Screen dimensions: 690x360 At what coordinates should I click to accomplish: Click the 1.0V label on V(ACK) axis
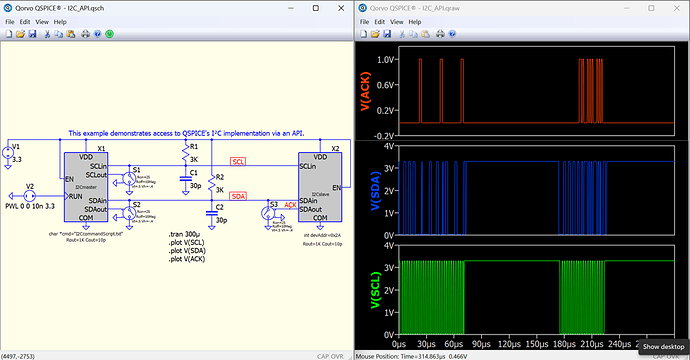(x=386, y=59)
